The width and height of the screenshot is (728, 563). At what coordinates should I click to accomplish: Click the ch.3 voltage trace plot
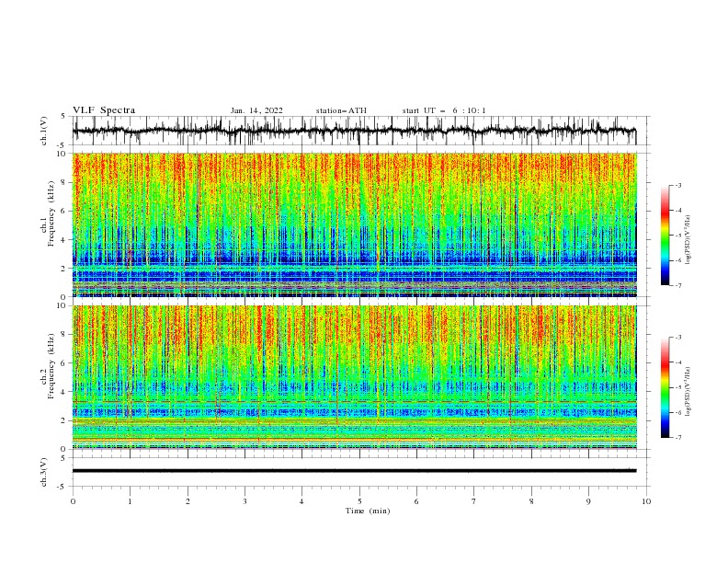[361, 472]
